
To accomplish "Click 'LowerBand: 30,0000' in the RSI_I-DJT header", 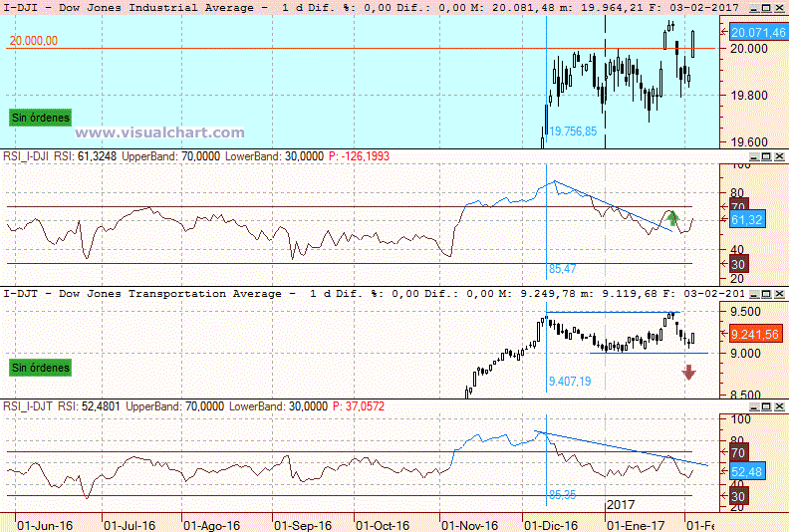I will click(278, 406).
